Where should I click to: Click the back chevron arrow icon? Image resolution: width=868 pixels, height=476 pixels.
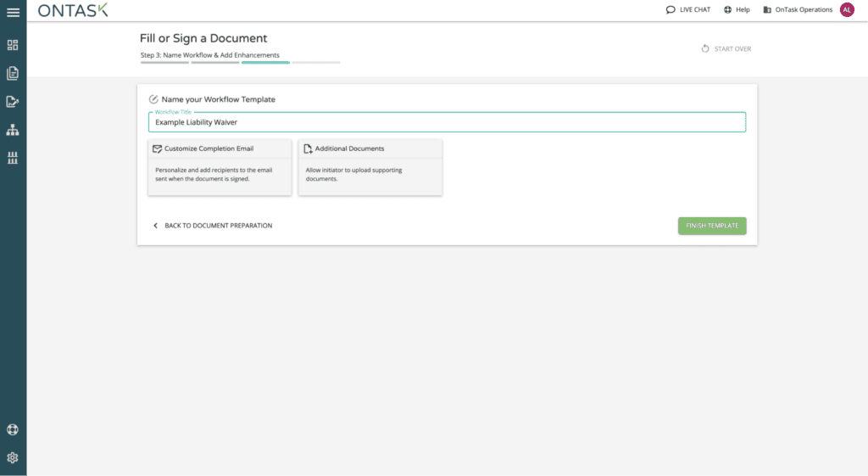[x=156, y=226]
